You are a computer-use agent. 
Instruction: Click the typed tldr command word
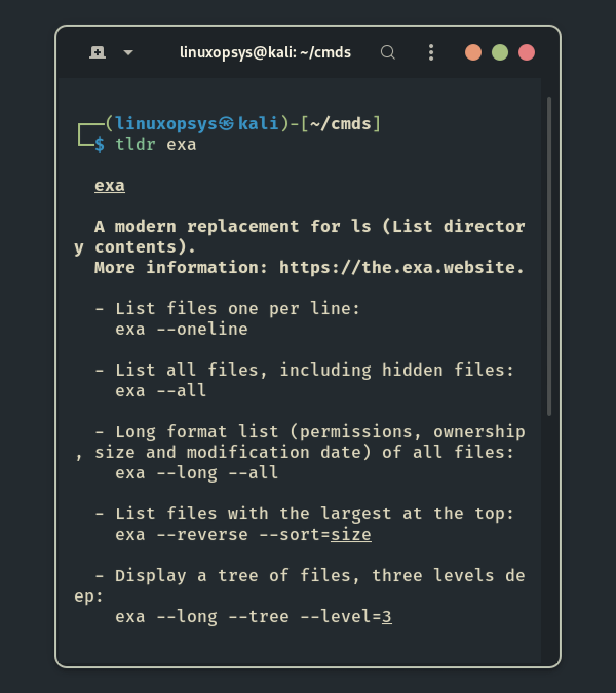point(135,144)
